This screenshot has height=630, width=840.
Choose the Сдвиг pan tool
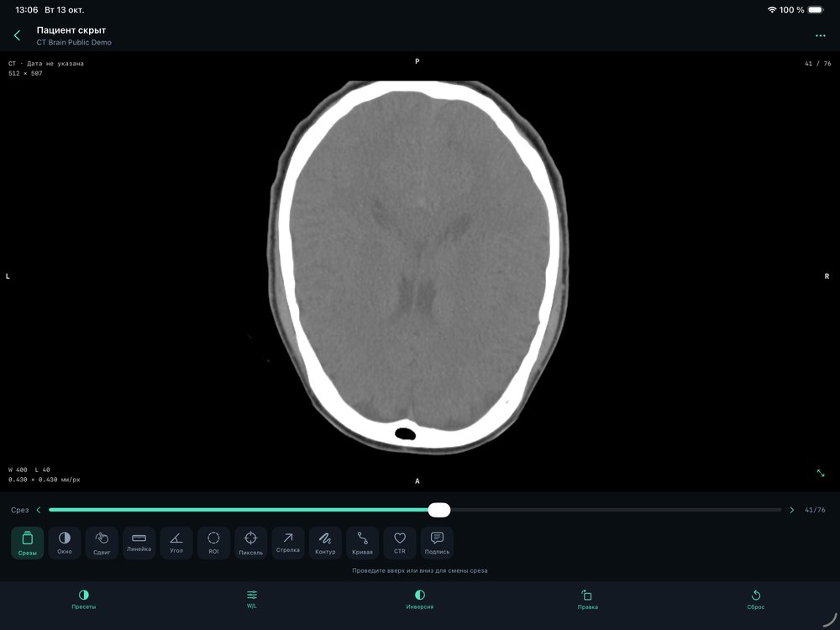pos(102,543)
